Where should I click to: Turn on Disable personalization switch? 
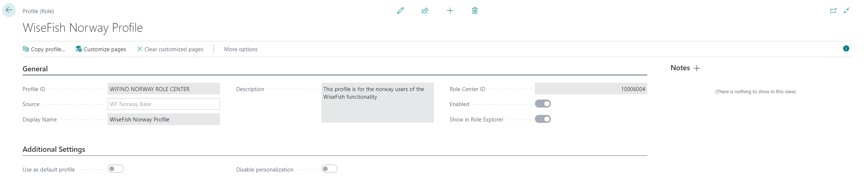(329, 169)
